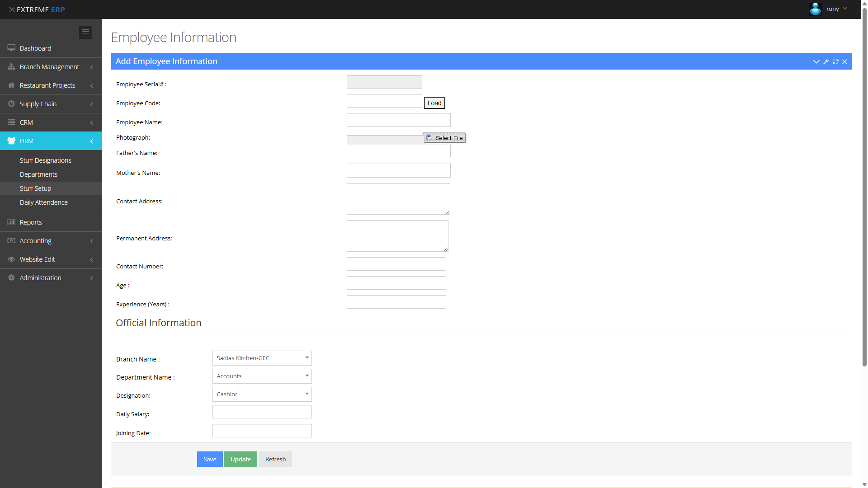Click the Save button
The width and height of the screenshot is (868, 488).
210,459
